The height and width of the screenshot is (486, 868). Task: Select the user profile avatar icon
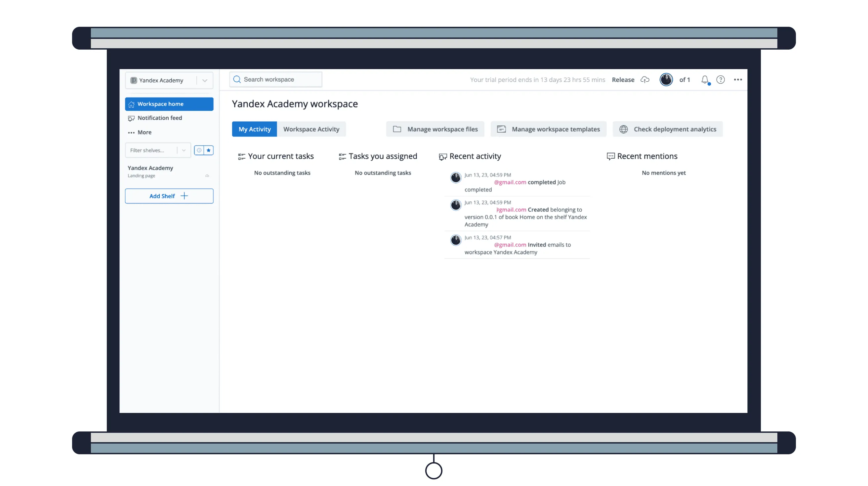pos(667,79)
